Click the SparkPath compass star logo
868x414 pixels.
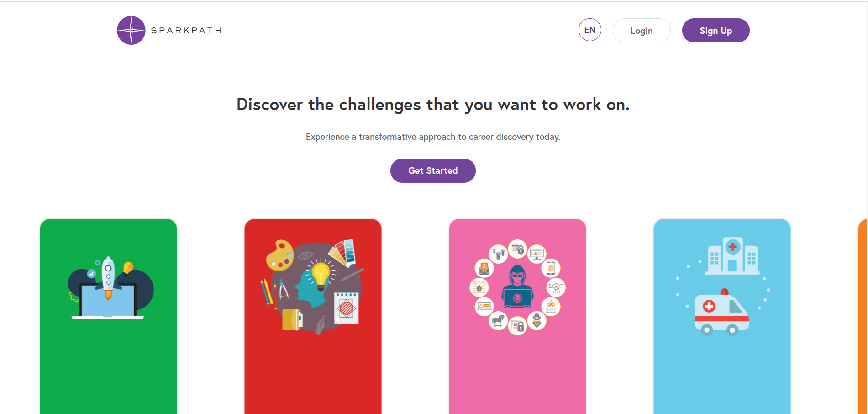(131, 31)
